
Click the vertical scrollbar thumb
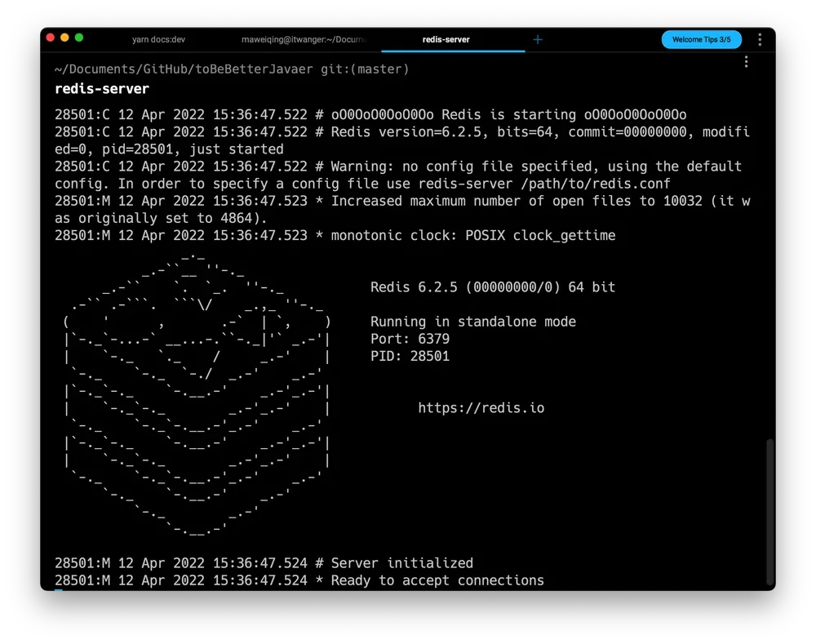(x=769, y=512)
